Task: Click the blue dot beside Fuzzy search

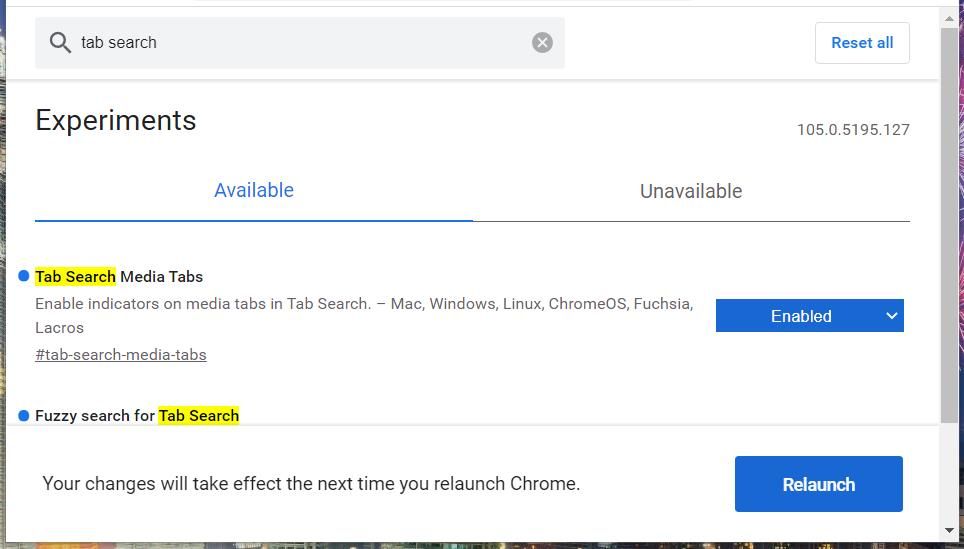Action: (24, 415)
